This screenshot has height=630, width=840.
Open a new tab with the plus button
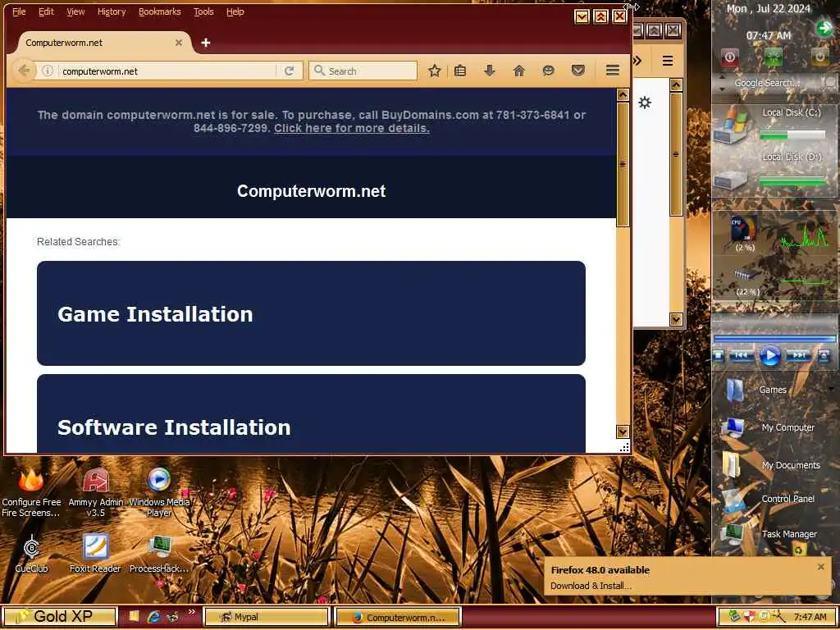205,43
